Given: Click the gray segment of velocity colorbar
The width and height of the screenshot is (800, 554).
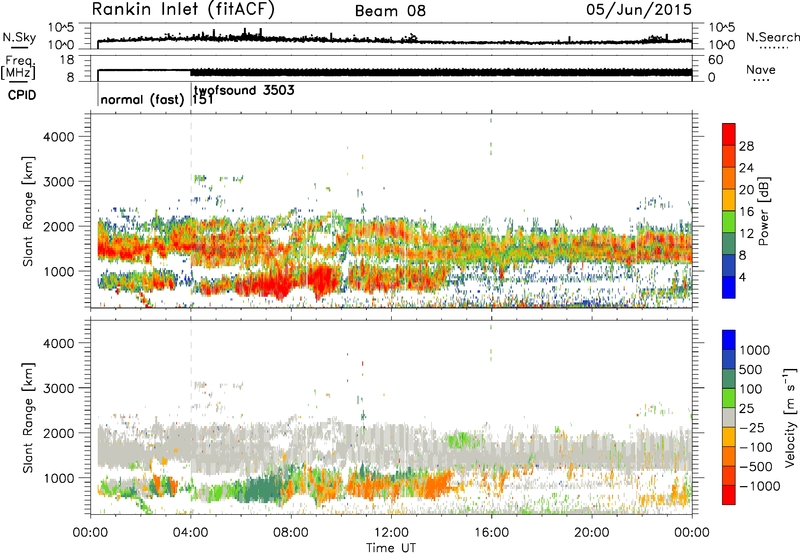Looking at the screenshot, I should pos(729,418).
